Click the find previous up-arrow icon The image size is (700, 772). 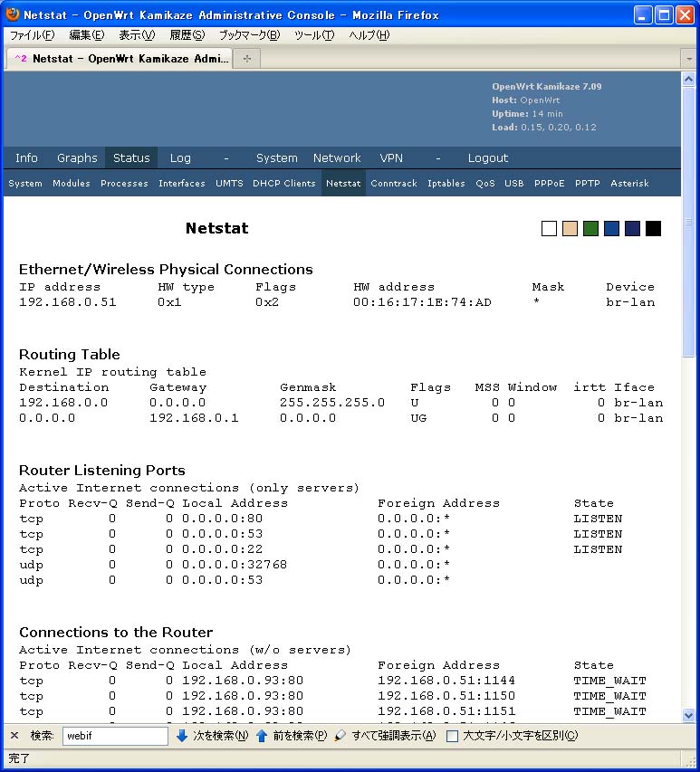click(x=262, y=736)
